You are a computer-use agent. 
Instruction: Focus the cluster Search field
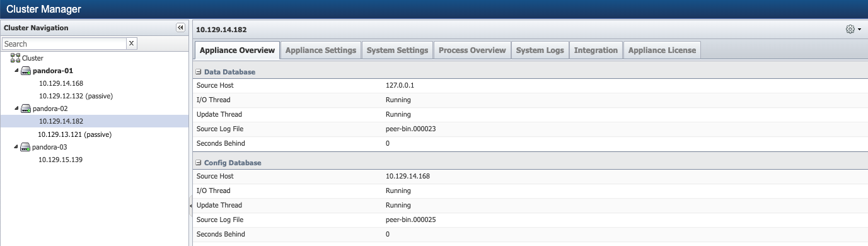[64, 44]
